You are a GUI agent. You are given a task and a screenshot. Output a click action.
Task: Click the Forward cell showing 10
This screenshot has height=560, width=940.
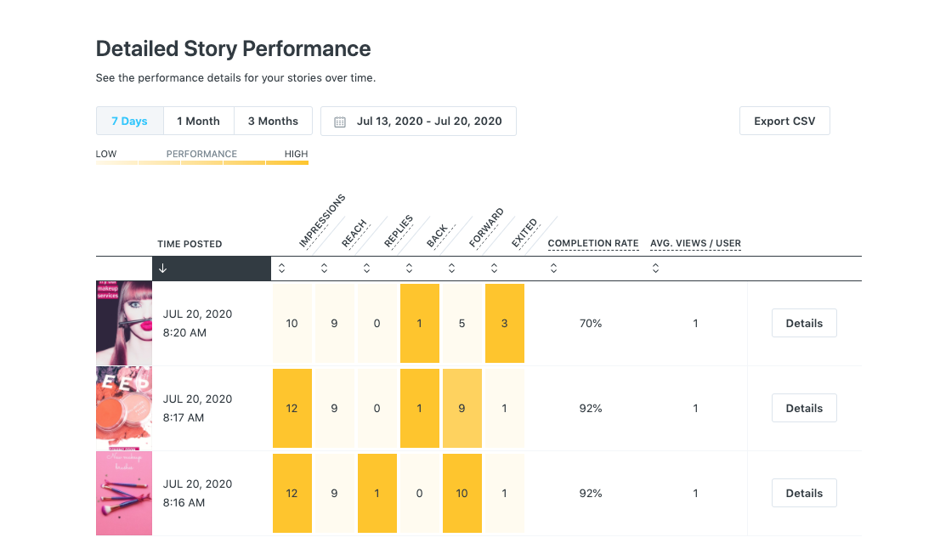point(462,494)
